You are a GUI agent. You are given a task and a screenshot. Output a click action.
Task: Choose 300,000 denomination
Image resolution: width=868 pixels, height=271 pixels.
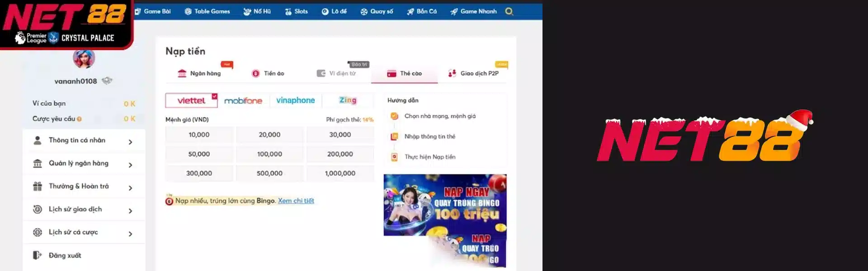199,173
